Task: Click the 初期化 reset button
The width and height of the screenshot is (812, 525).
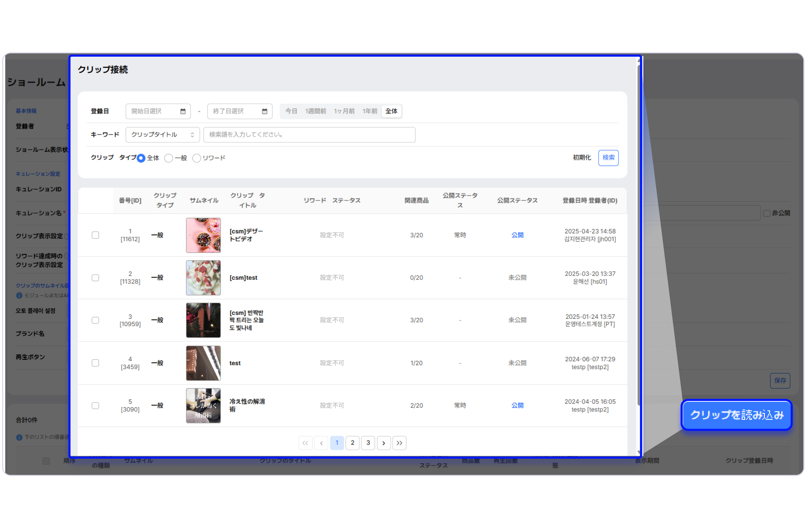Action: pos(581,157)
